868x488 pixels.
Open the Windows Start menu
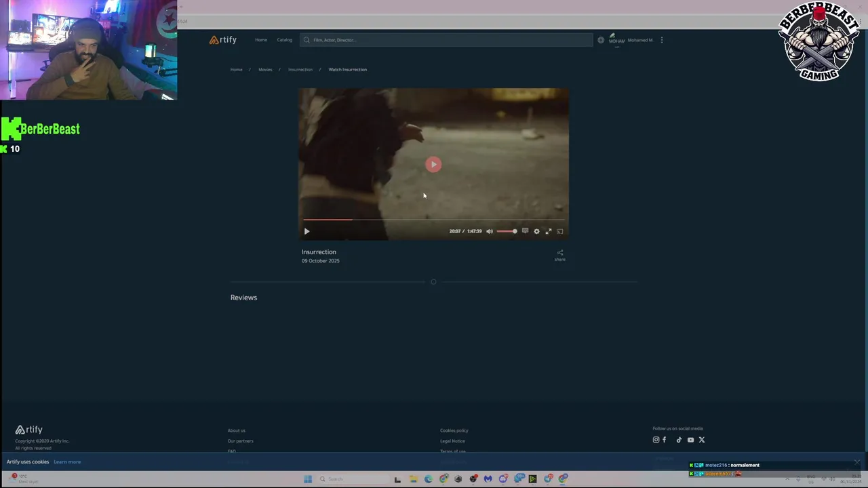tap(308, 479)
